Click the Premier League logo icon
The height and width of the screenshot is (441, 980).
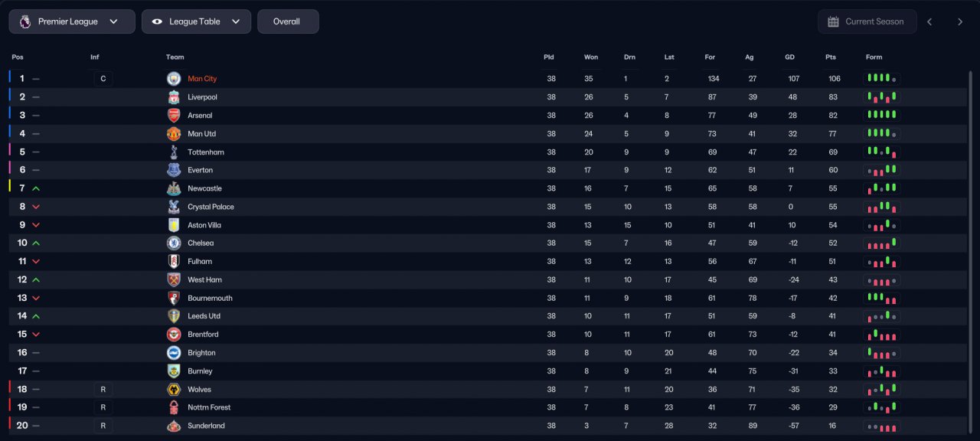(25, 21)
